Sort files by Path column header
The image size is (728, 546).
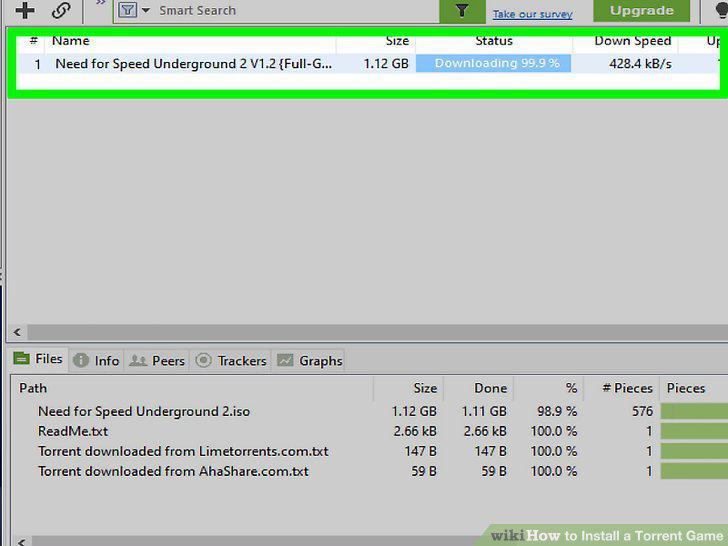[x=32, y=388]
